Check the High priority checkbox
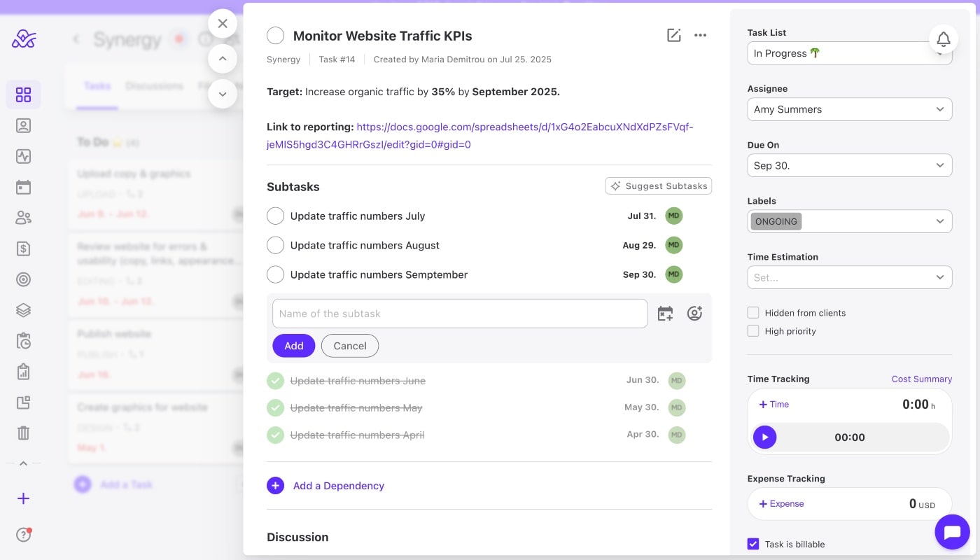Viewport: 980px width, 560px height. point(753,331)
